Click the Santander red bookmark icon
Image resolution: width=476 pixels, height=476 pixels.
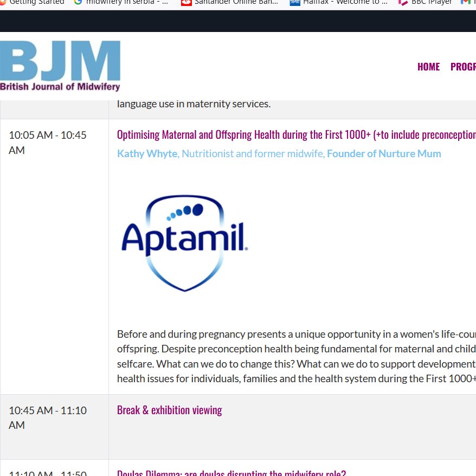click(x=186, y=2)
